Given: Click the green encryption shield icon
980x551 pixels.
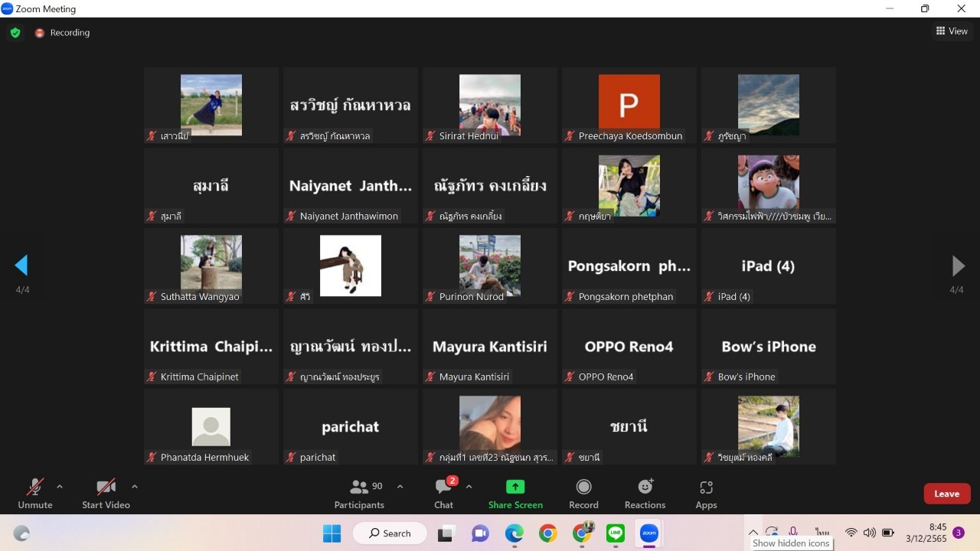Looking at the screenshot, I should (15, 33).
